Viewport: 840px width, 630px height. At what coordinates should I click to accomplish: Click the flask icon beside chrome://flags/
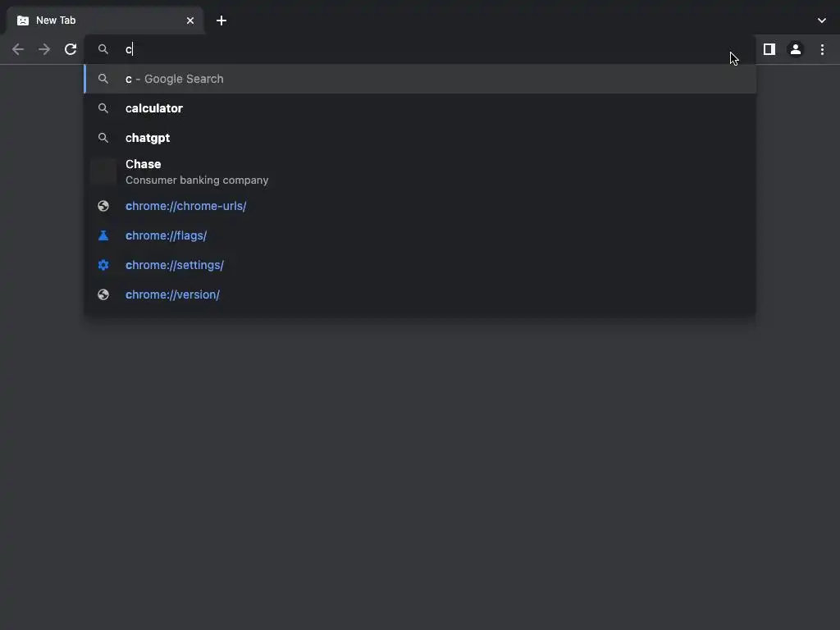point(103,235)
